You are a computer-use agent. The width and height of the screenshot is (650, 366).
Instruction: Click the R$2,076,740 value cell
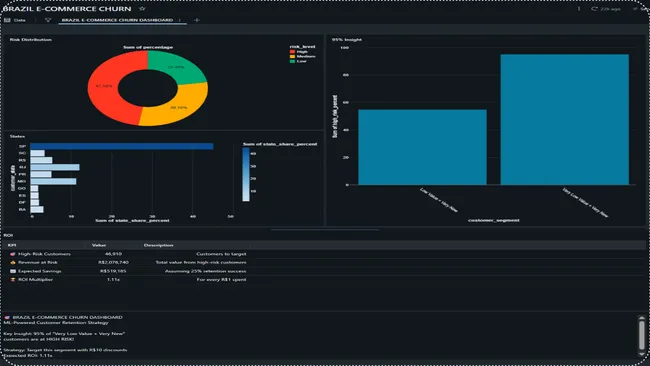[x=114, y=262]
